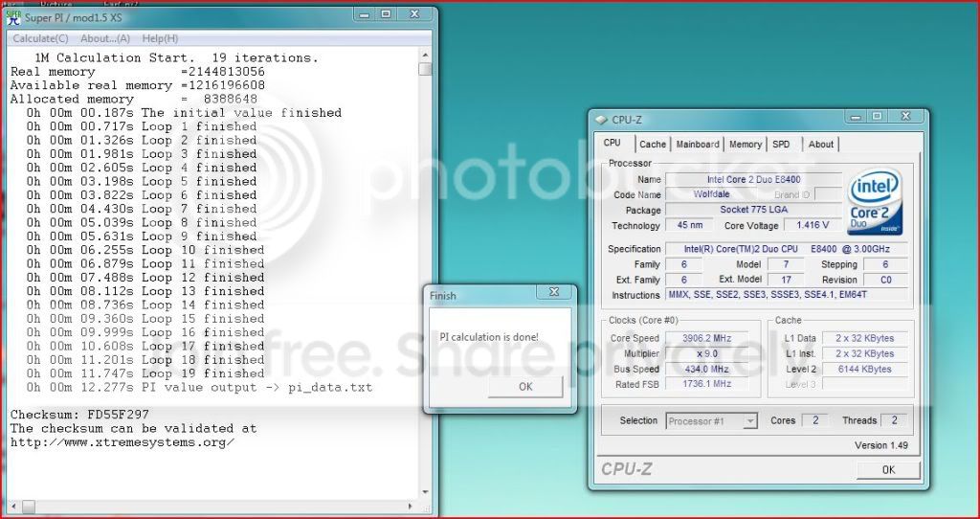This screenshot has width=980, height=519.
Task: Click Super PI vertical scrollbar up arrow
Action: coord(426,55)
